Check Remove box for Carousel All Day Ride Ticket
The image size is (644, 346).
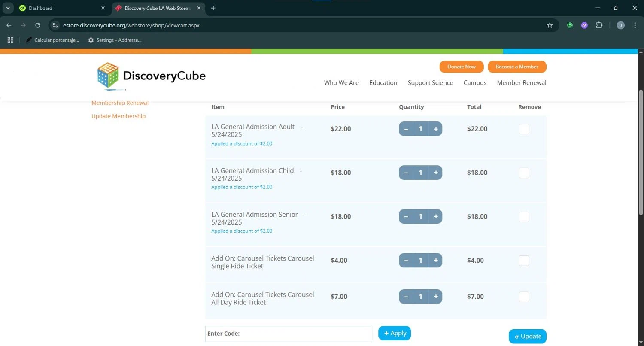pos(524,296)
